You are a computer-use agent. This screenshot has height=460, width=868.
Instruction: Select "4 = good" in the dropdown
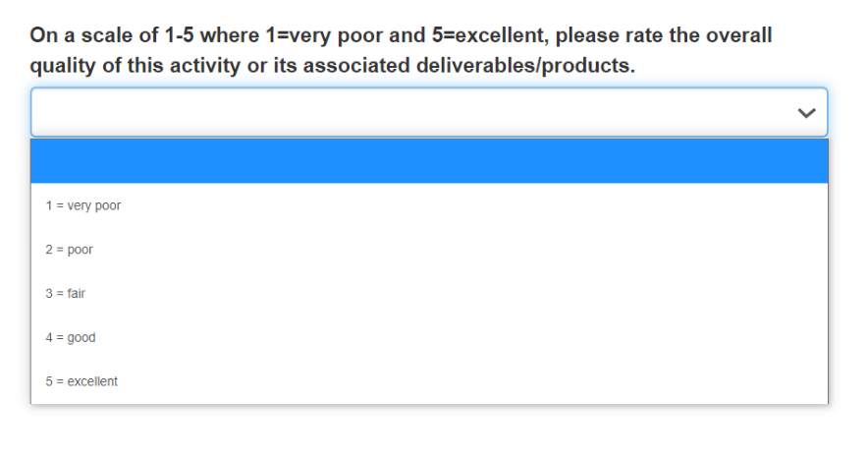(x=71, y=337)
